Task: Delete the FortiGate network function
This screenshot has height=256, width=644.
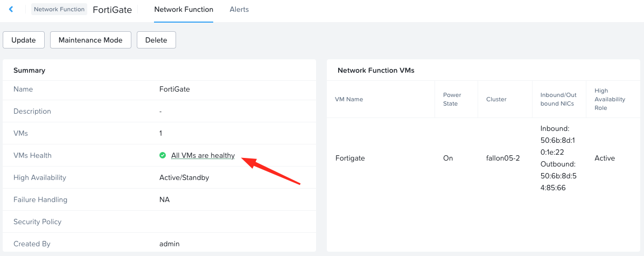Action: point(156,40)
